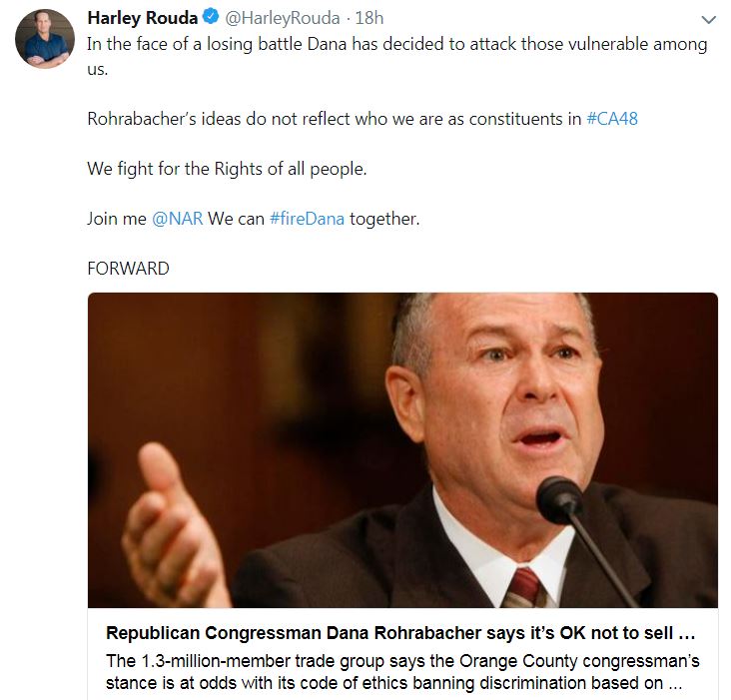Screen dimensions: 731x700
Task: Open the tweet options chevron menu
Action: pos(709,20)
